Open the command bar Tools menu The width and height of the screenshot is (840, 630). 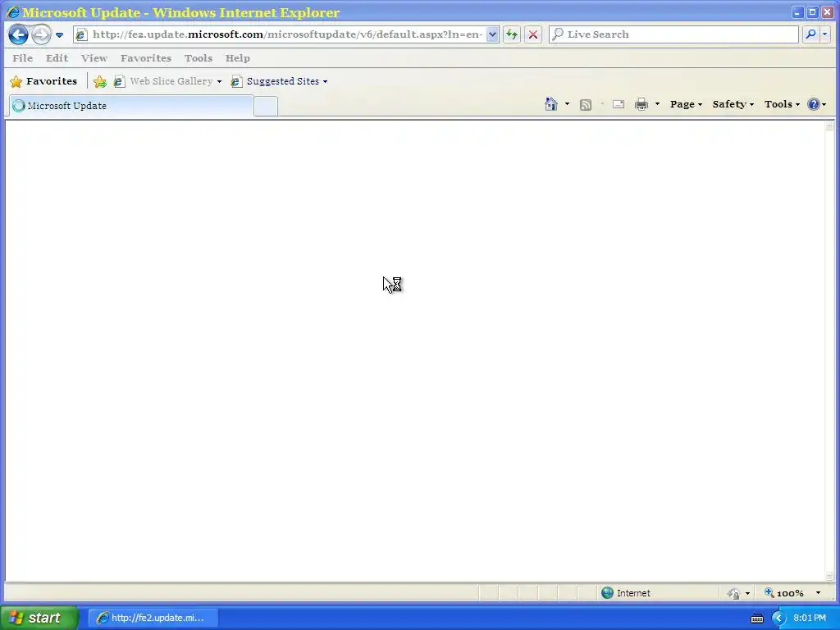click(782, 104)
